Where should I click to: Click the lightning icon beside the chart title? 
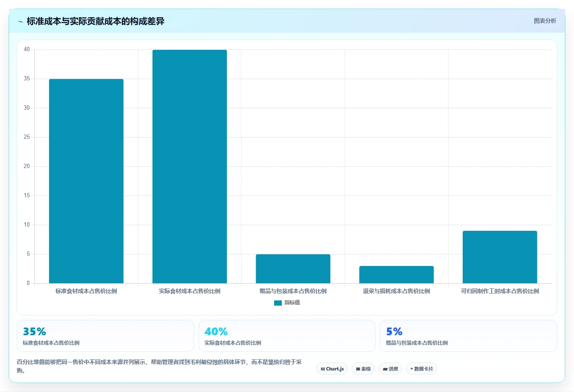pos(20,21)
